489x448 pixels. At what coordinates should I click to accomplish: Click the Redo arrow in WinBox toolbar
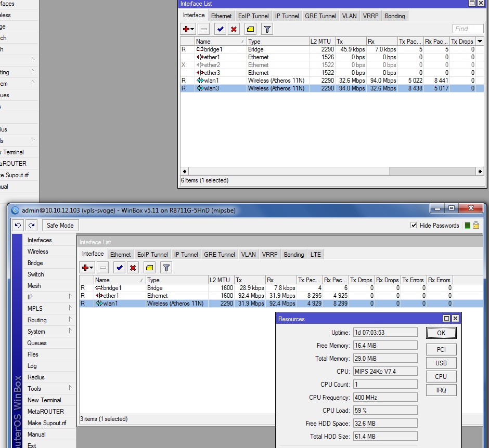(32, 225)
